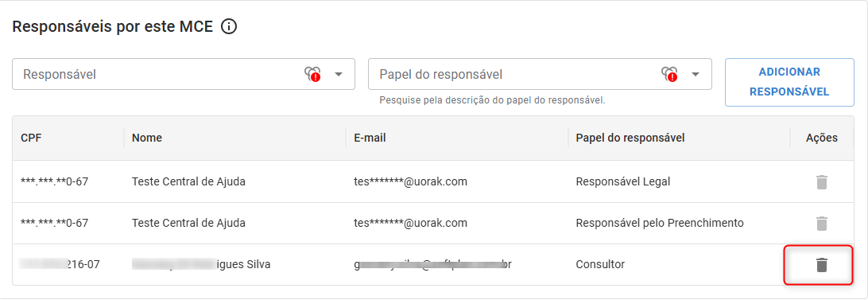Click the error icon in Papel do responsável field

tap(669, 74)
